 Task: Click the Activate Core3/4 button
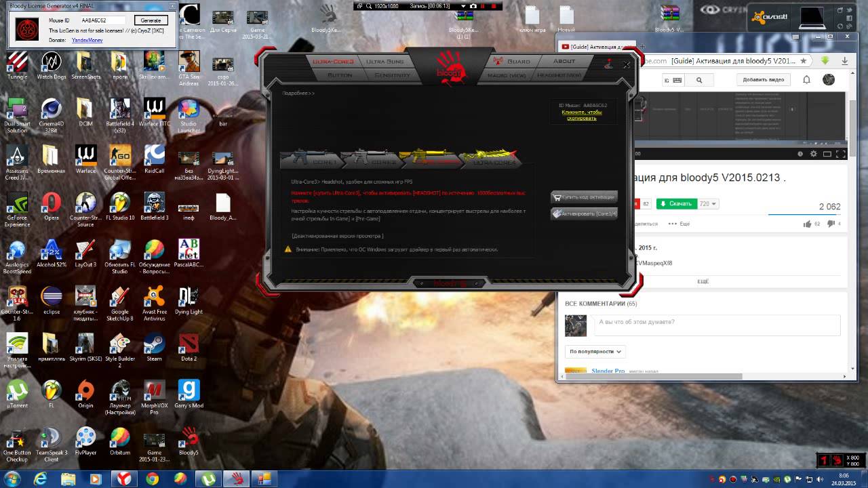tap(584, 213)
